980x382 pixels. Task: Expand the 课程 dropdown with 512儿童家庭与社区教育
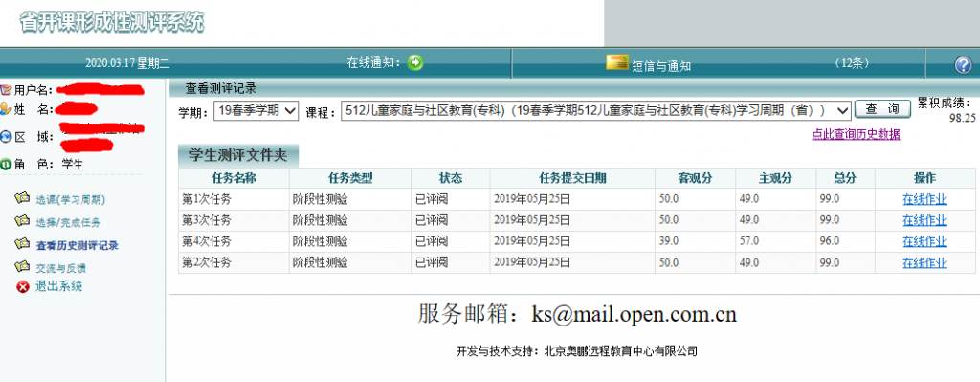(596, 111)
